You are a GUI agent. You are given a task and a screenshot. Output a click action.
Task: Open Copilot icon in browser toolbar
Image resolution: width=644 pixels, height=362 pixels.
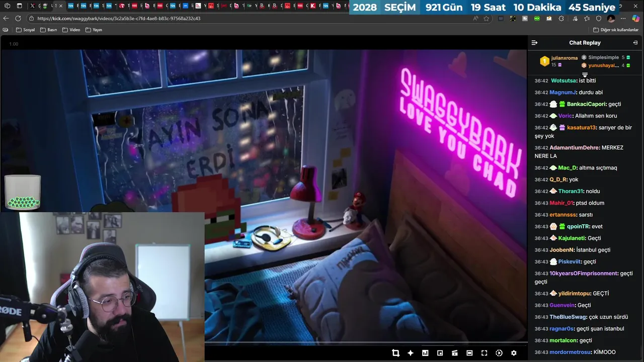(x=636, y=18)
